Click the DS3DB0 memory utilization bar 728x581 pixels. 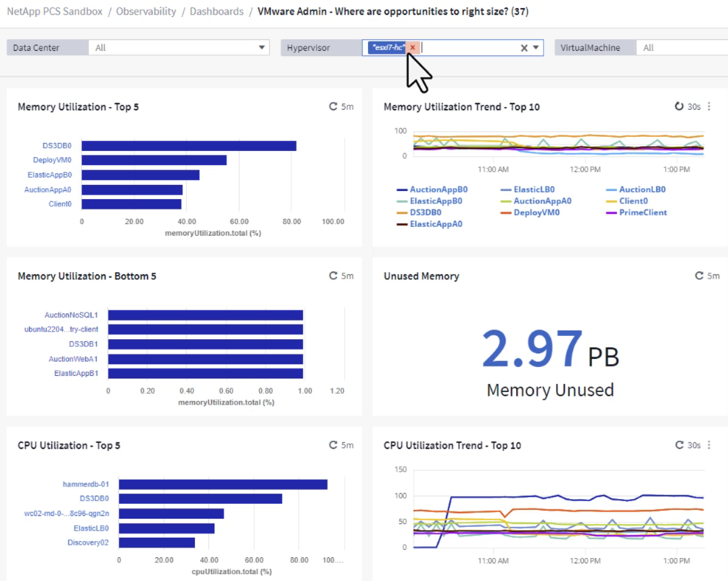coord(189,146)
